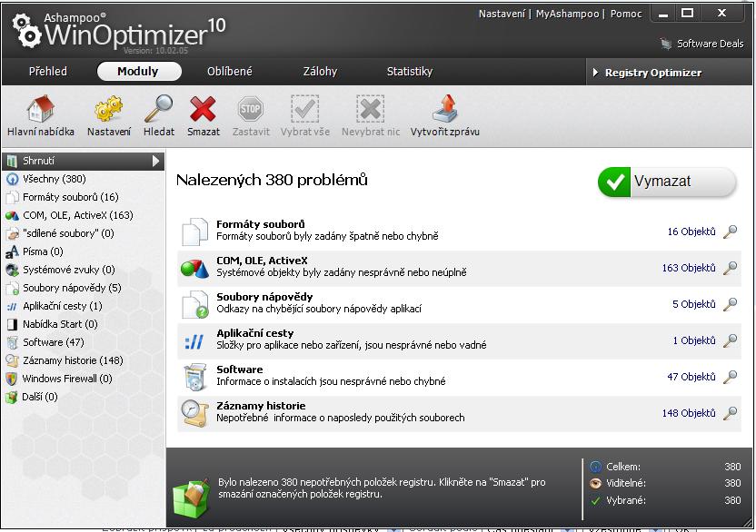The height and width of the screenshot is (532, 756).
Task: Open the Statistiky tab
Action: [409, 72]
